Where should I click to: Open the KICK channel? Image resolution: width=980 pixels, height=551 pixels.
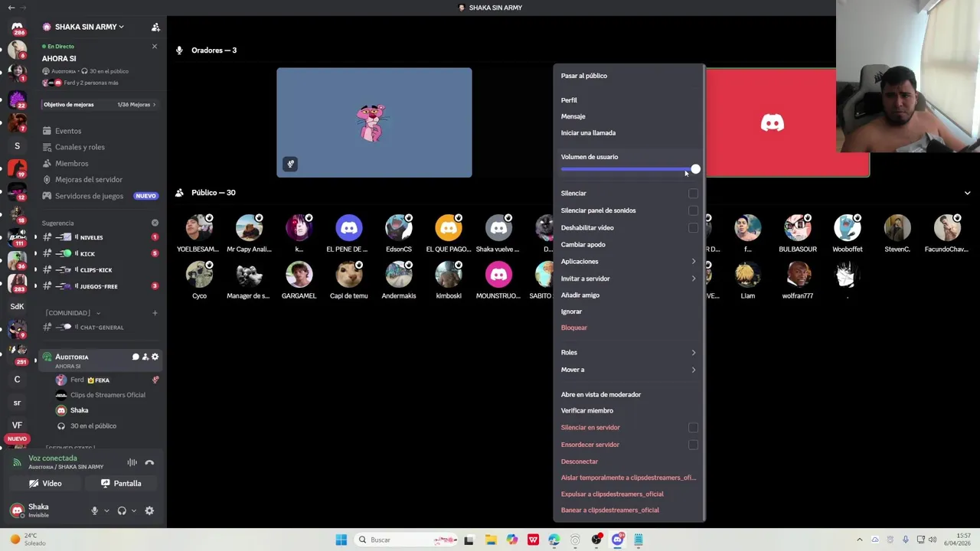pos(100,253)
